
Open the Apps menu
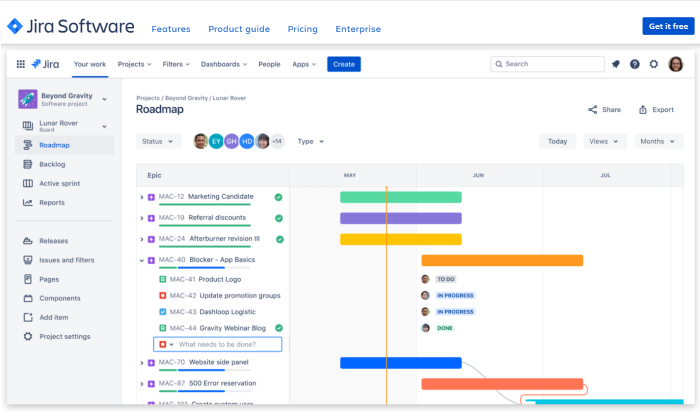[x=304, y=64]
